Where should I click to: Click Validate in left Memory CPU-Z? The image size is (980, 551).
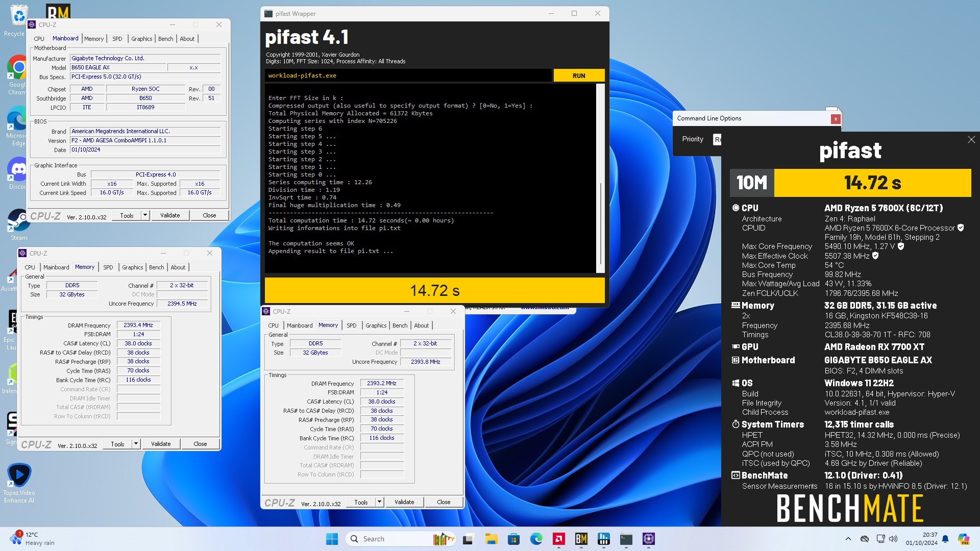pyautogui.click(x=161, y=444)
